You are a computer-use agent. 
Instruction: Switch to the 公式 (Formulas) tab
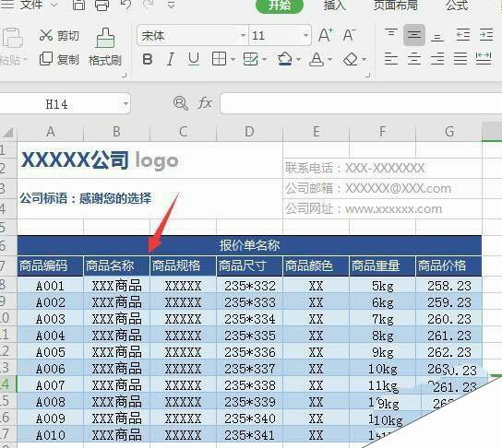click(x=457, y=5)
